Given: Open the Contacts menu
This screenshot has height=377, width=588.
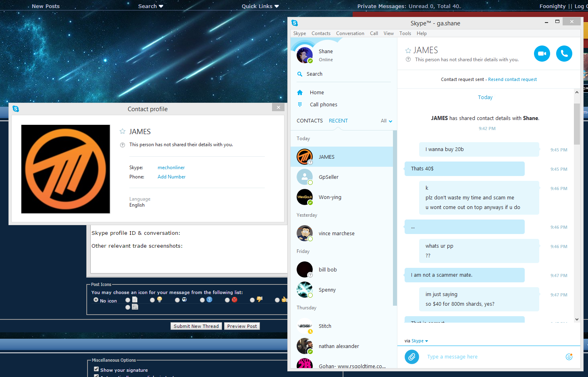Looking at the screenshot, I should click(321, 33).
